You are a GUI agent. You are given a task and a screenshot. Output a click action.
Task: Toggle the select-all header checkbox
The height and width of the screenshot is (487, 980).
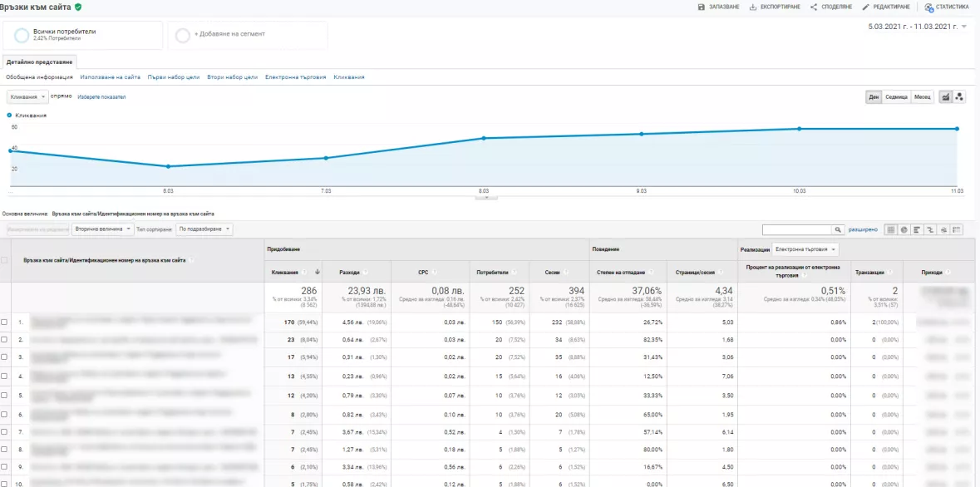click(4, 259)
